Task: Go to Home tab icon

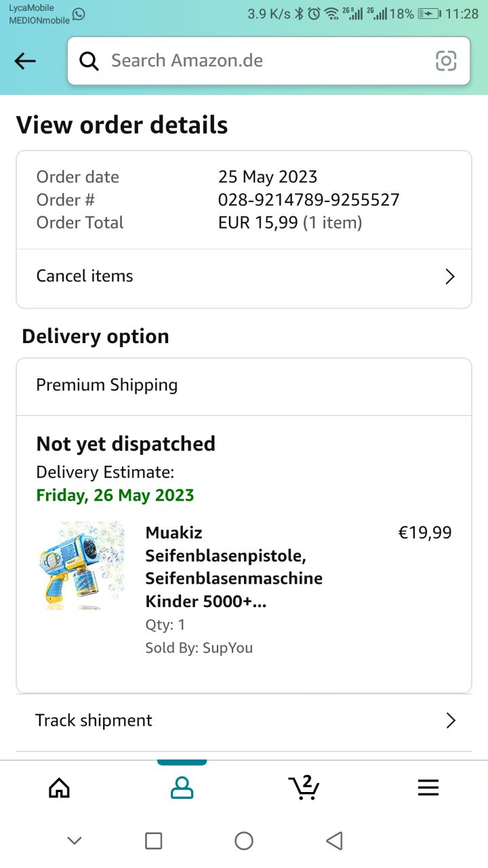Action: point(60,787)
